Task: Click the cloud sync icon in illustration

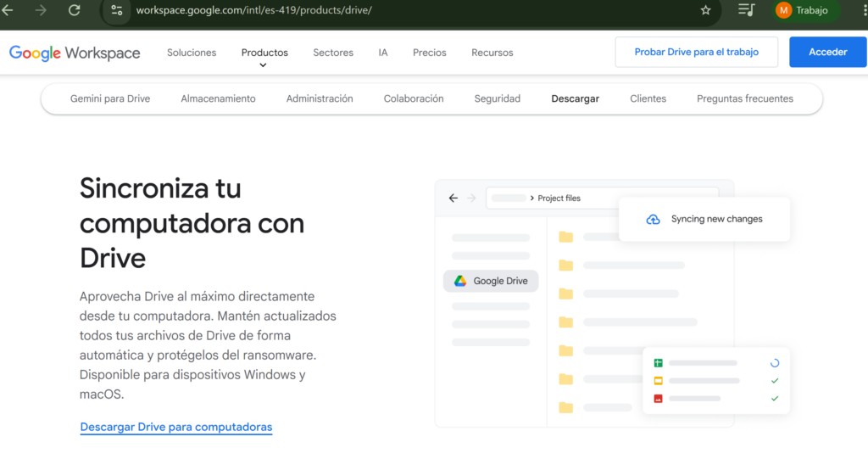Action: coord(653,219)
